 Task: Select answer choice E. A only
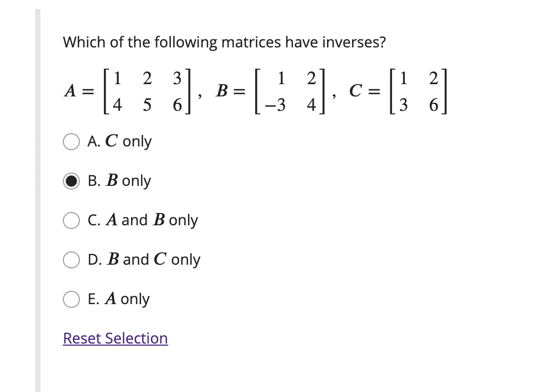coord(71,299)
